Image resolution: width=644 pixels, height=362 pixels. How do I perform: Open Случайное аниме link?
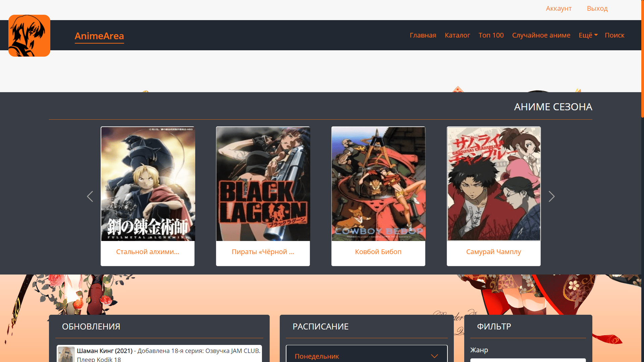pos(541,35)
